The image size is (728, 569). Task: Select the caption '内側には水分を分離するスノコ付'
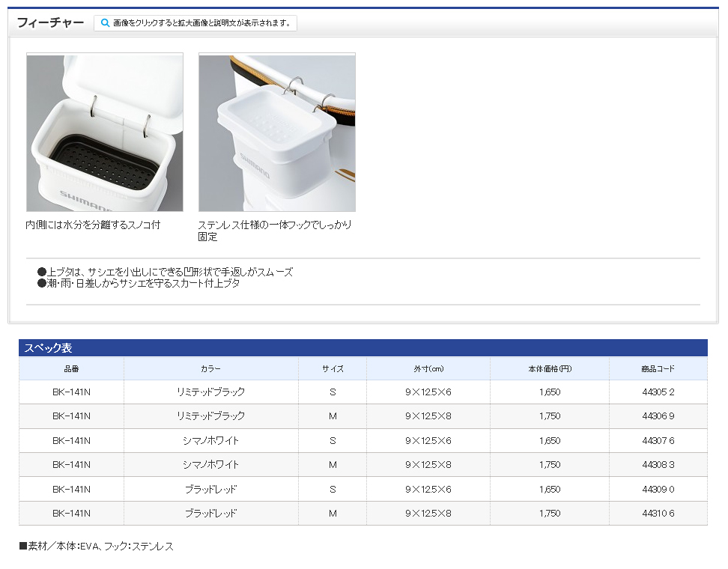coord(93,225)
